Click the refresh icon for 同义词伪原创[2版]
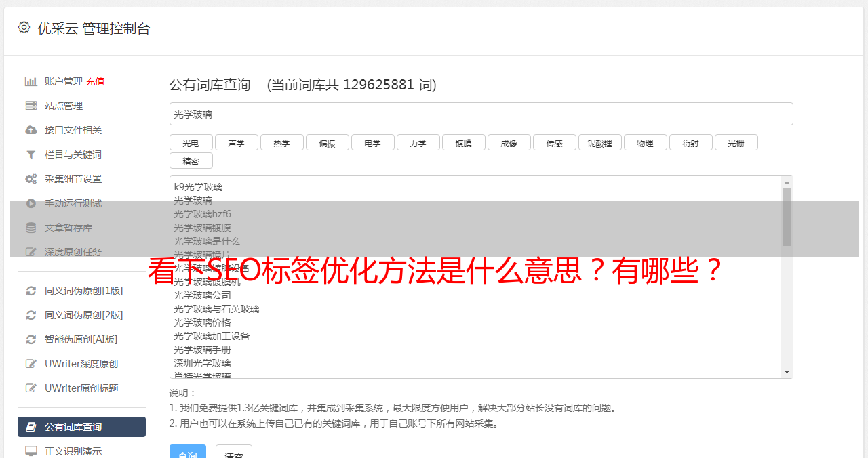Screen dimensions: 868x458 tap(31, 315)
